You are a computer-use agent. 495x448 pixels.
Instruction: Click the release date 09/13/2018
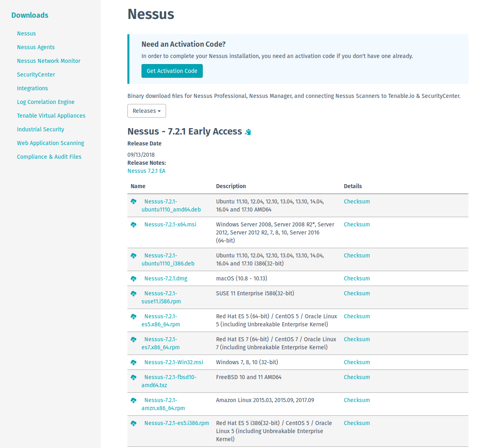tap(141, 155)
